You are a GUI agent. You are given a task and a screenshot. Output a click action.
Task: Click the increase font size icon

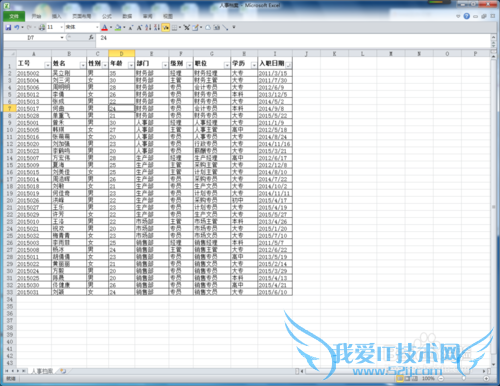[x=139, y=28]
